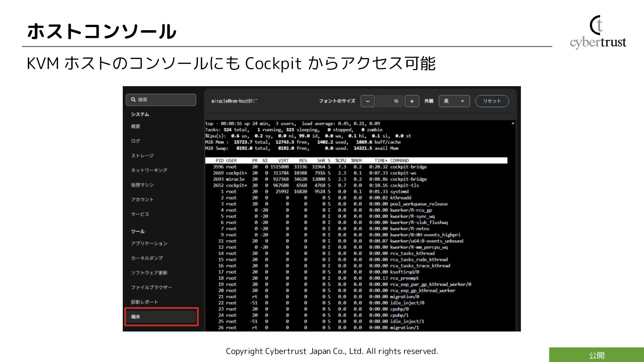644x362 pixels.
Task: Open アカウント accounts page
Action: pyautogui.click(x=142, y=199)
